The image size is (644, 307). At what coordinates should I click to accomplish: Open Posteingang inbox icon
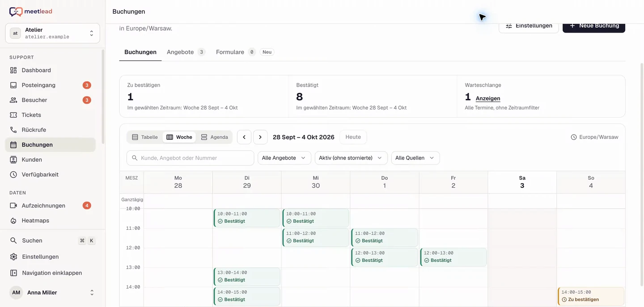point(13,85)
